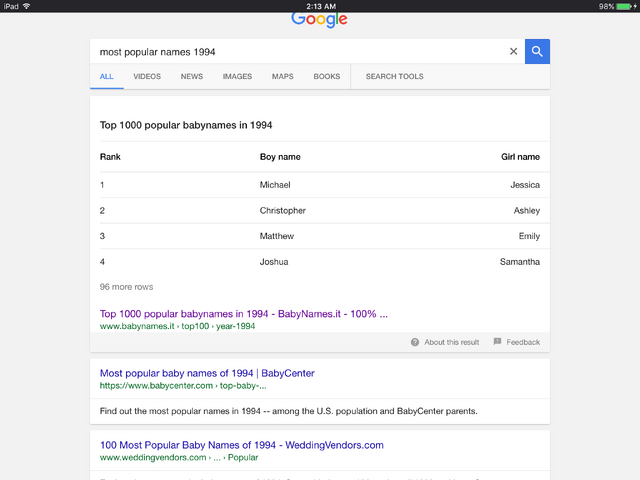The height and width of the screenshot is (480, 640).
Task: Switch to the News tab
Action: (192, 76)
